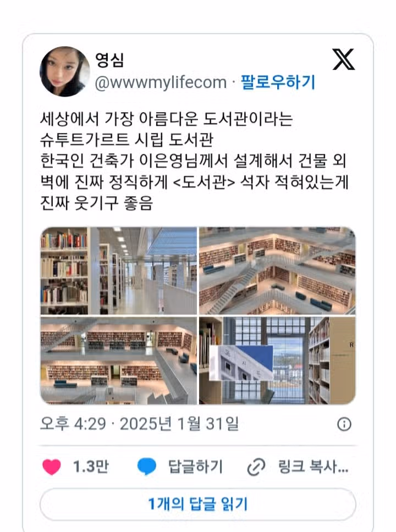The height and width of the screenshot is (532, 396).
Task: Copy the tweet link via 링크 복사
Action: pyautogui.click(x=313, y=467)
